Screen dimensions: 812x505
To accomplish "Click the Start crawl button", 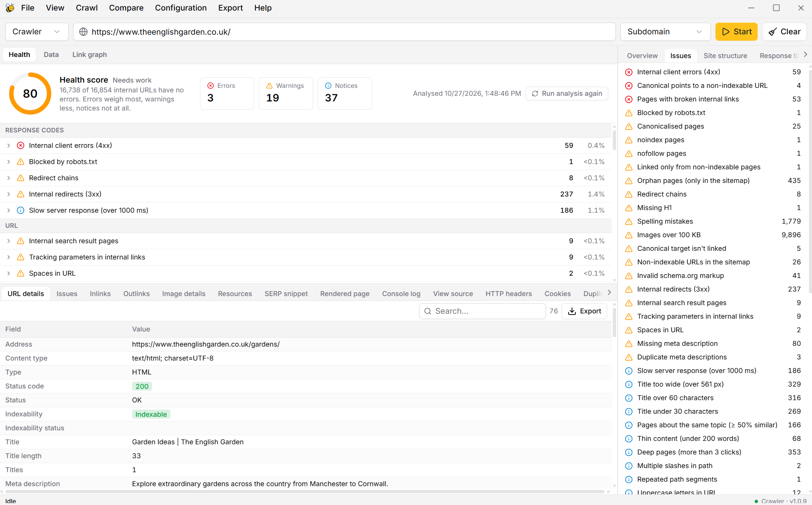I will (736, 32).
